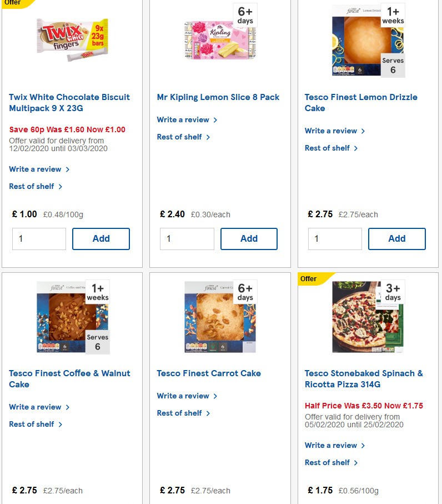Expand Rest of shelf under the pizza offer
The image size is (442, 504).
tap(328, 462)
